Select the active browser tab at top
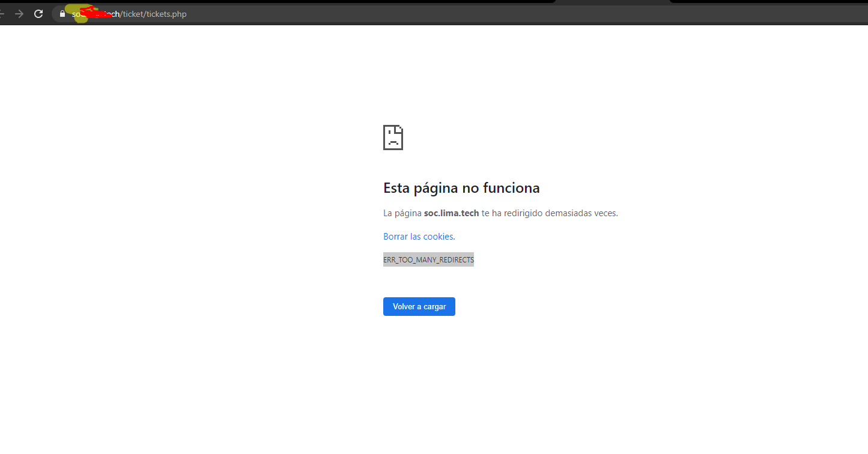 [x=612, y=2]
